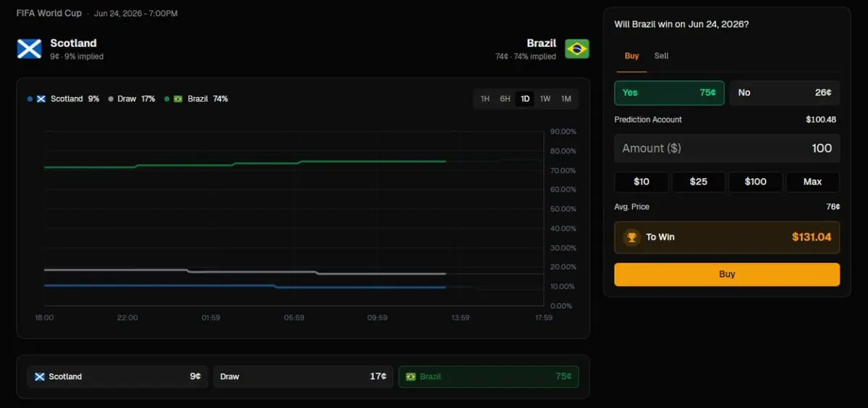Click '74¢ · 74% implied' under Brazil
The height and width of the screenshot is (408, 868).
click(526, 56)
